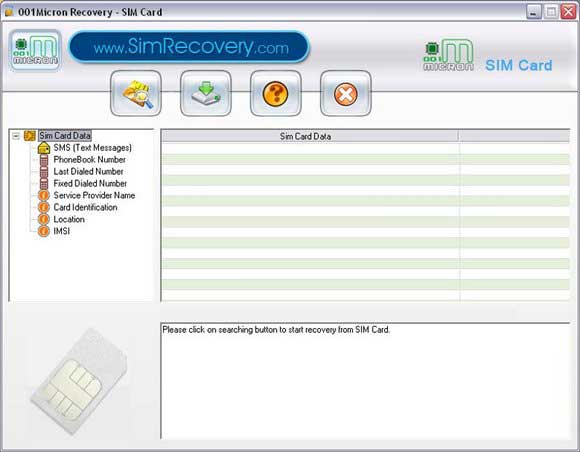
Task: Click the Location info icon
Action: (x=44, y=219)
